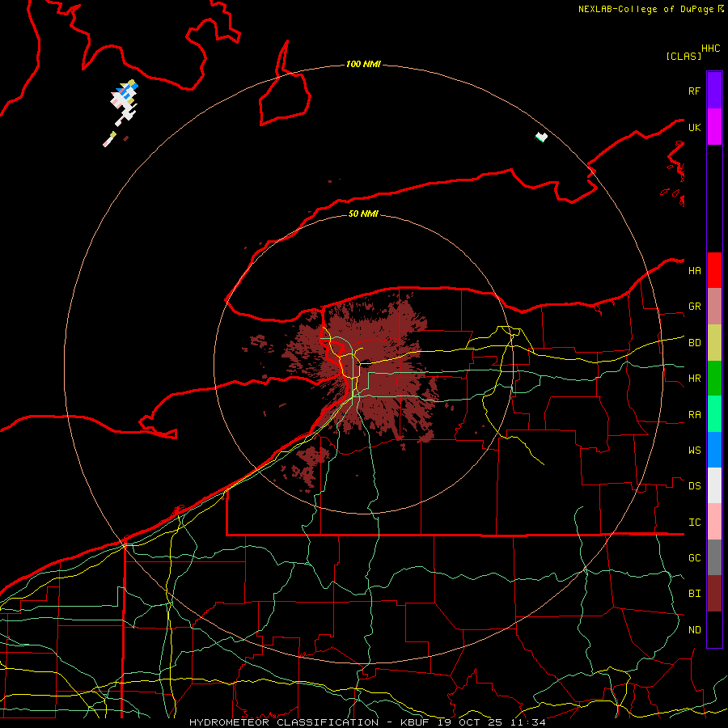The image size is (728, 728).
Task: Click the IC pink legend swatch
Action: click(714, 522)
